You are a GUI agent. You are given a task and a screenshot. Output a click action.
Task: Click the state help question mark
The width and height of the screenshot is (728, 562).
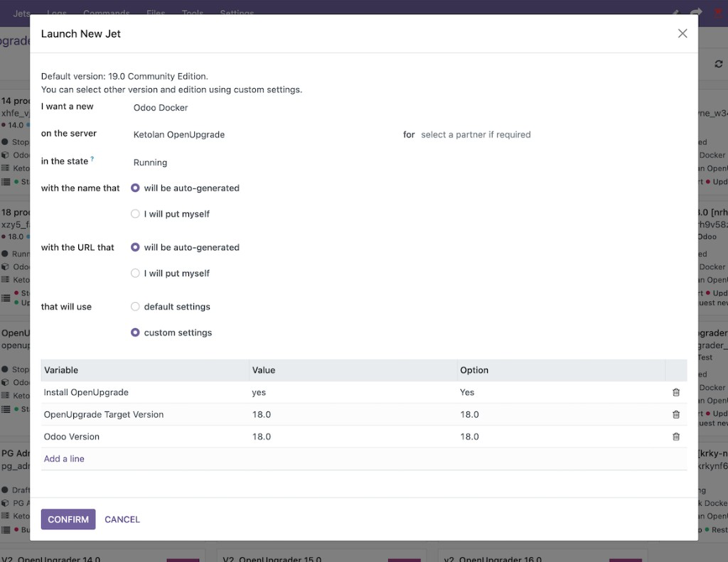[x=92, y=159]
